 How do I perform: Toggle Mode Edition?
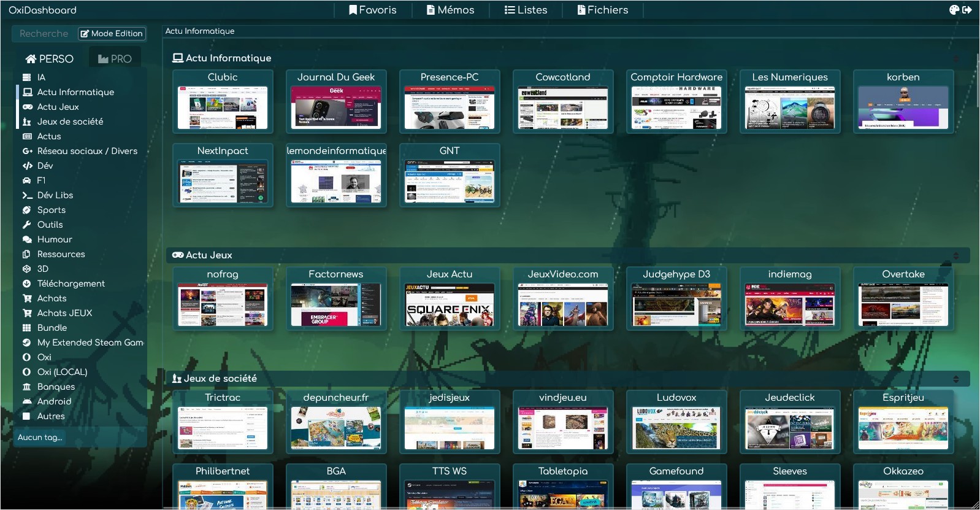tap(112, 34)
